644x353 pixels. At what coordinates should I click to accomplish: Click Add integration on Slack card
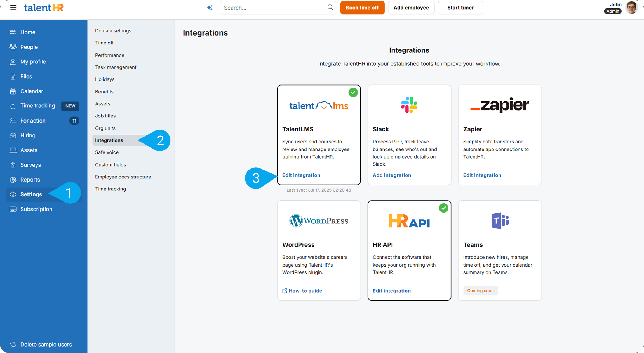click(392, 175)
